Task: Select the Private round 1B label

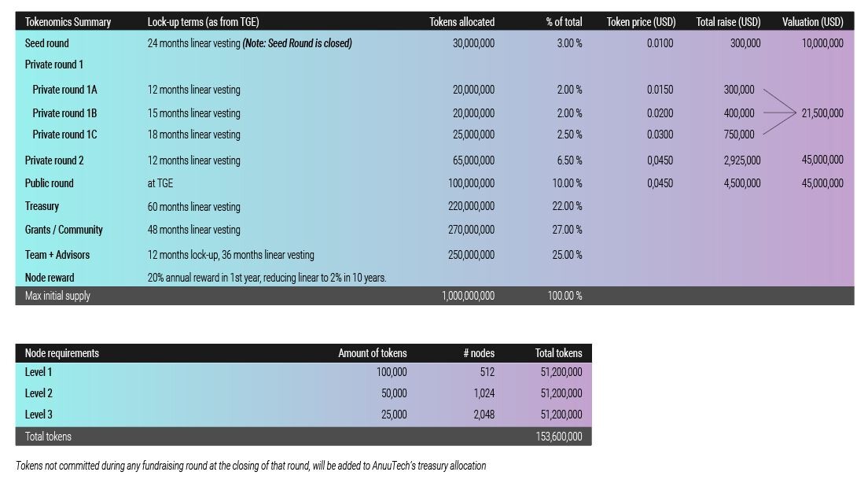Action: pos(64,113)
